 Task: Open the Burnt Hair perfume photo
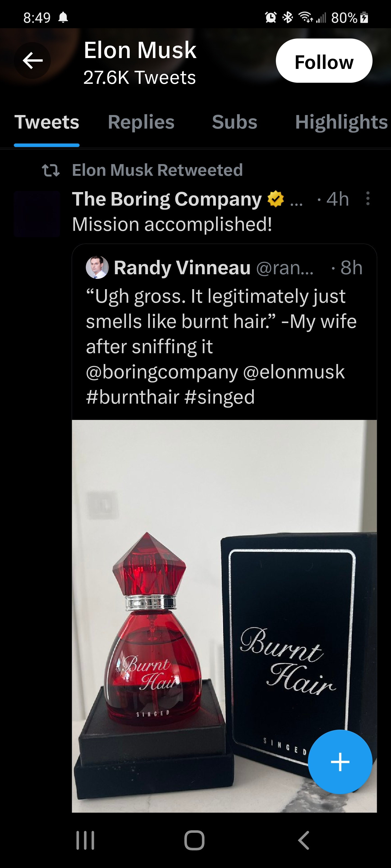tap(224, 616)
